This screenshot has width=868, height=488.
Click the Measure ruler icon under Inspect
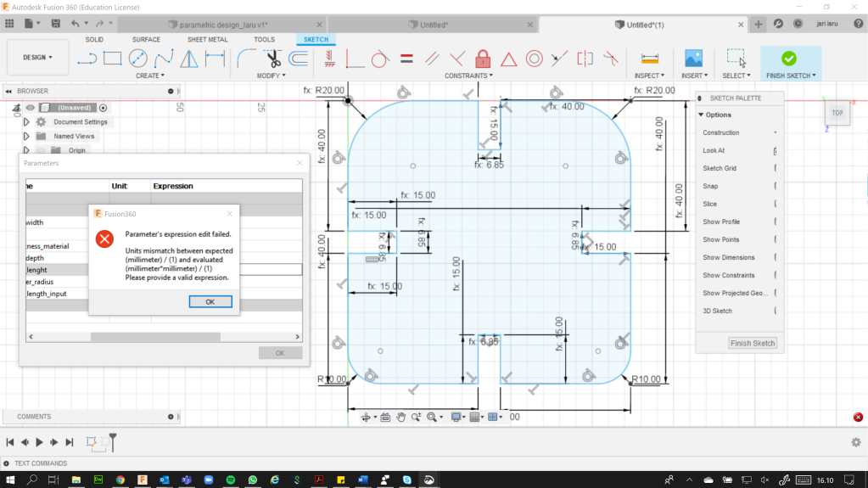[650, 59]
